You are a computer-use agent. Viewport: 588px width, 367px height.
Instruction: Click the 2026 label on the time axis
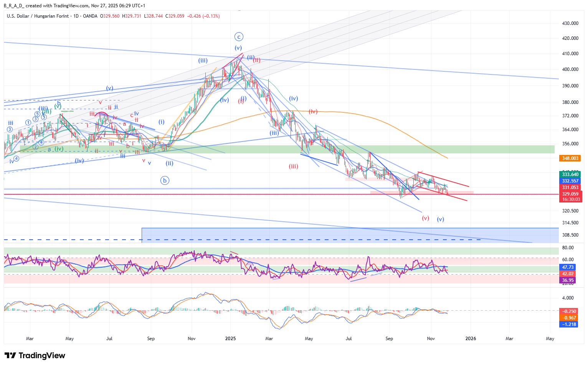coord(471,339)
